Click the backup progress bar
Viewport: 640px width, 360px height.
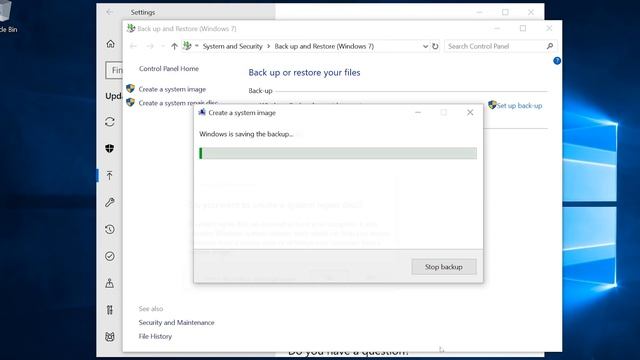click(x=338, y=153)
